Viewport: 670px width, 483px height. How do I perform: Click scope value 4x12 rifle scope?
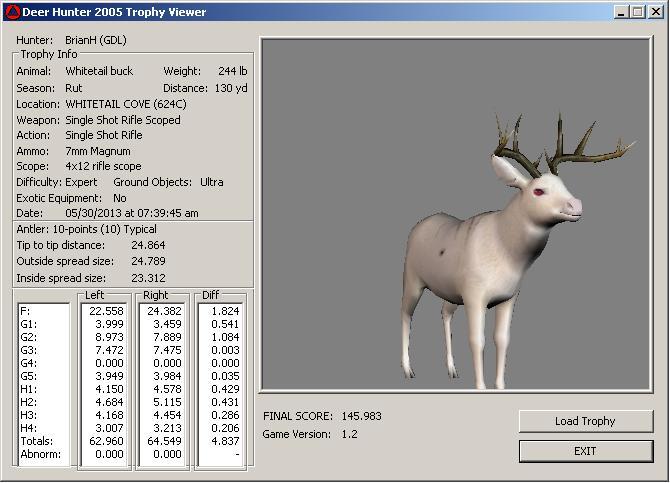coord(103,166)
